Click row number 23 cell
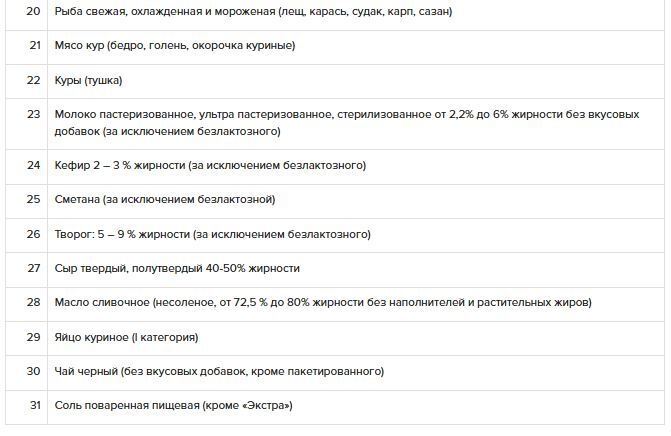The image size is (671, 436). point(33,114)
